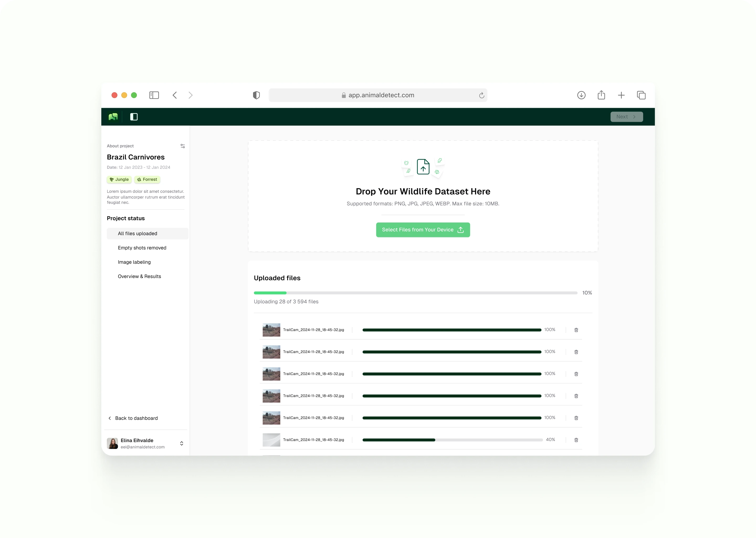Image resolution: width=756 pixels, height=538 pixels.
Task: Click Select Files from Your Device
Action: pos(423,230)
